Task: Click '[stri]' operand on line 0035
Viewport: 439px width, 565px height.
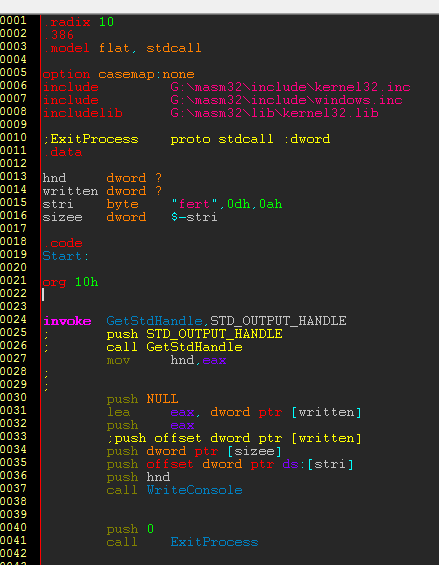Action: coord(330,464)
